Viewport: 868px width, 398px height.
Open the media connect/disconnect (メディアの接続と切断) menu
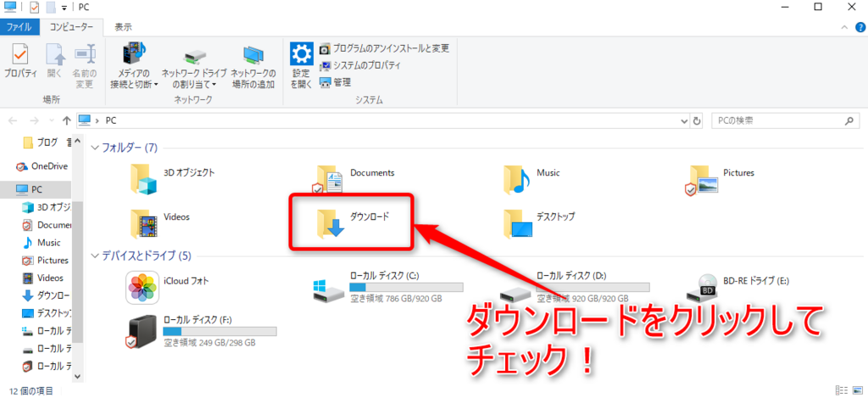[134, 66]
